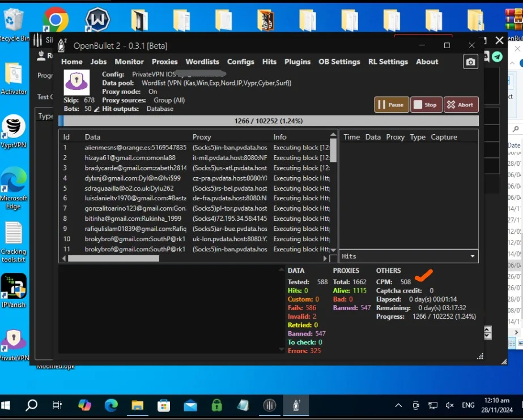The height and width of the screenshot is (420, 523).
Task: Take a screenshot with the camera icon
Action: click(x=470, y=62)
